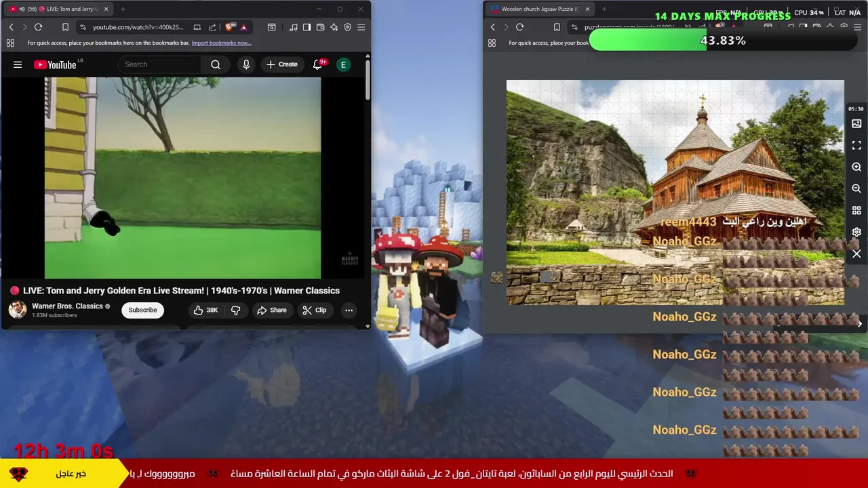Click the Clip button
868x488 pixels.
(x=315, y=310)
